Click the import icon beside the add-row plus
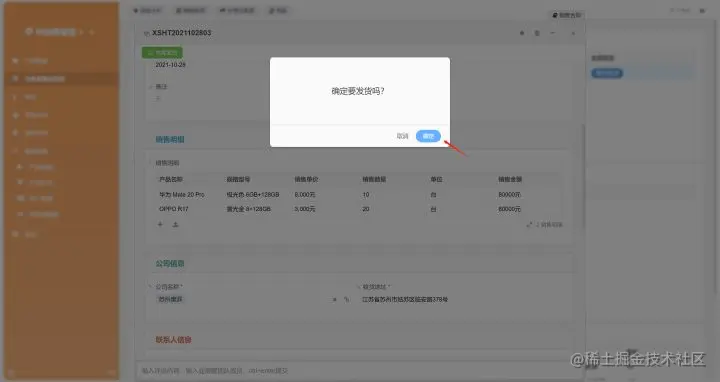 click(x=175, y=225)
